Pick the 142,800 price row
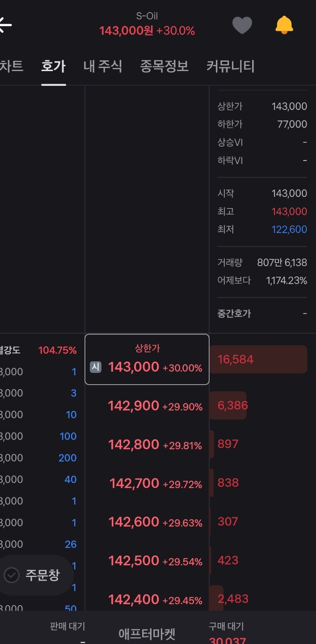 [147, 445]
